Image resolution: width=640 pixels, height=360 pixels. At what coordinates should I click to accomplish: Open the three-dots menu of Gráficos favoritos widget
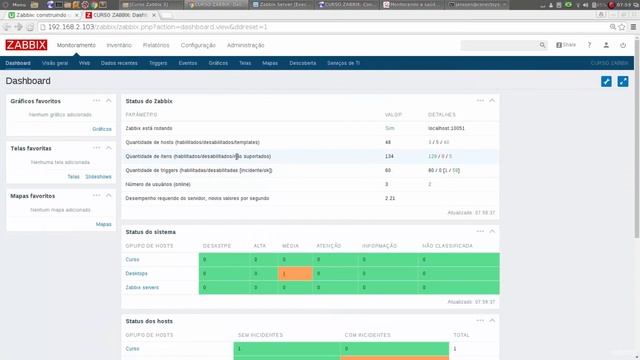(x=96, y=100)
